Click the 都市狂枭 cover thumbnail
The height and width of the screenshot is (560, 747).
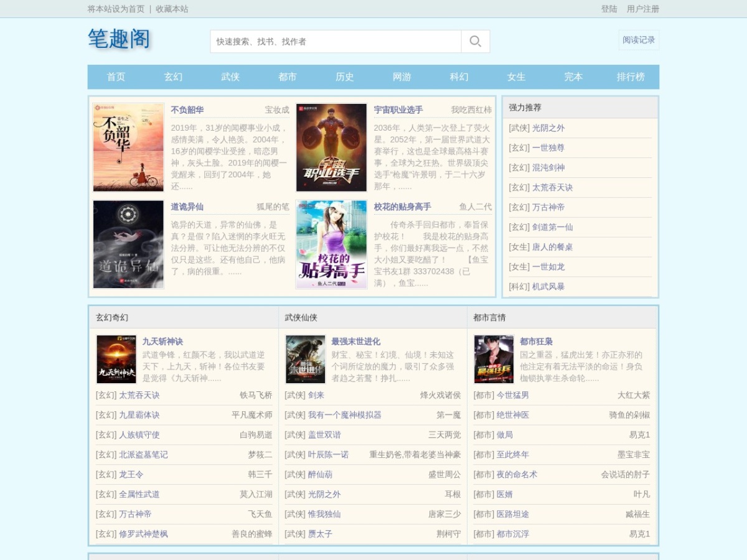(494, 360)
